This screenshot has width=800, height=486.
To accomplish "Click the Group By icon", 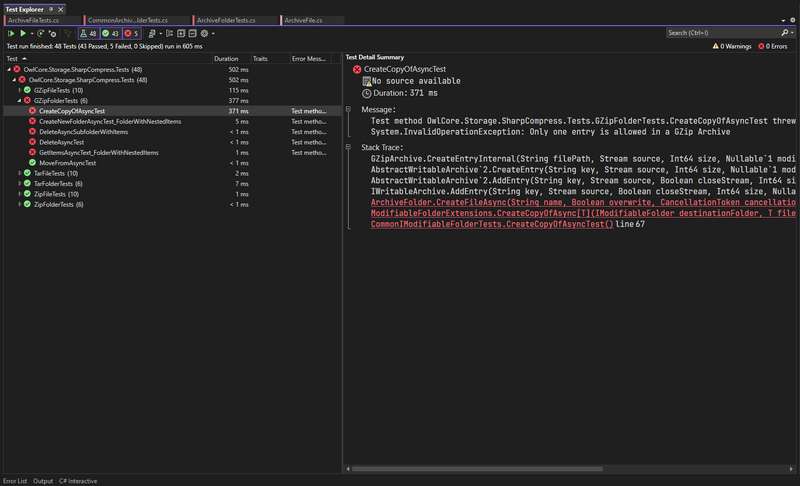I will coord(169,33).
